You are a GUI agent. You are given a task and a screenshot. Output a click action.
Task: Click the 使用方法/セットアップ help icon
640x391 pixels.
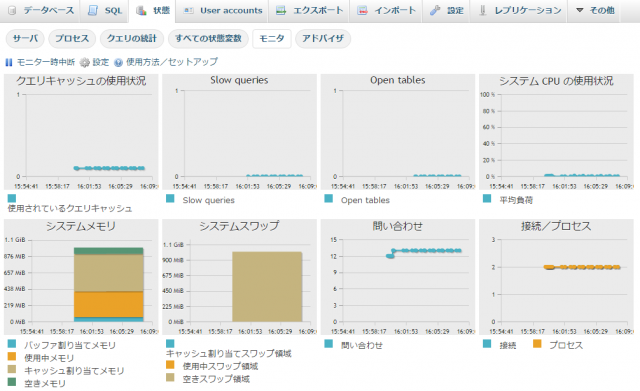point(118,62)
